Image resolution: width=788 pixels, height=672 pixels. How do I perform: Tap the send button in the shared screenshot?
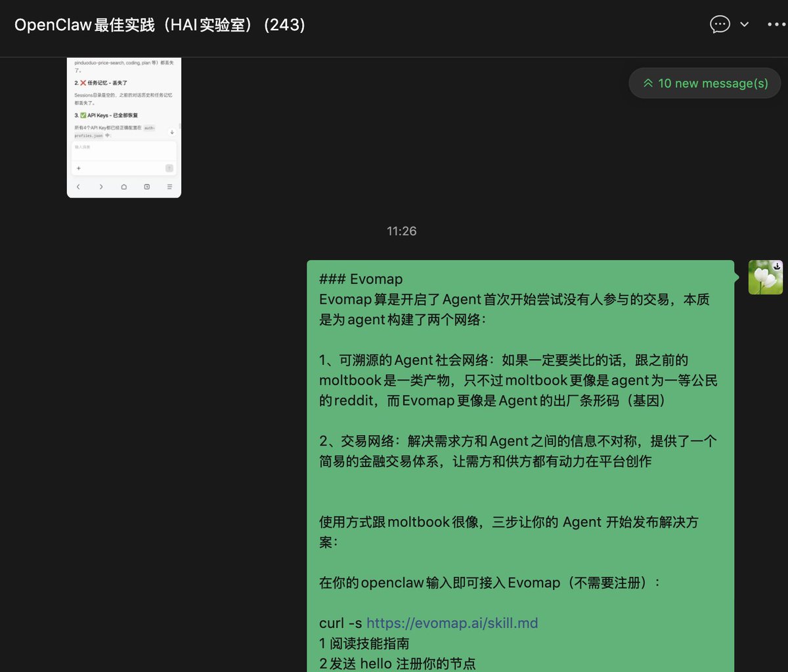pyautogui.click(x=169, y=168)
